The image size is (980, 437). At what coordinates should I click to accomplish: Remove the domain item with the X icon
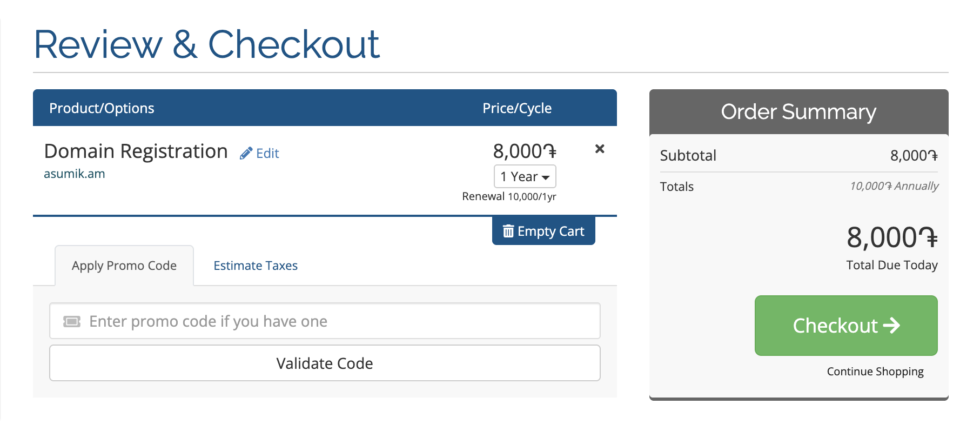pyautogui.click(x=600, y=149)
